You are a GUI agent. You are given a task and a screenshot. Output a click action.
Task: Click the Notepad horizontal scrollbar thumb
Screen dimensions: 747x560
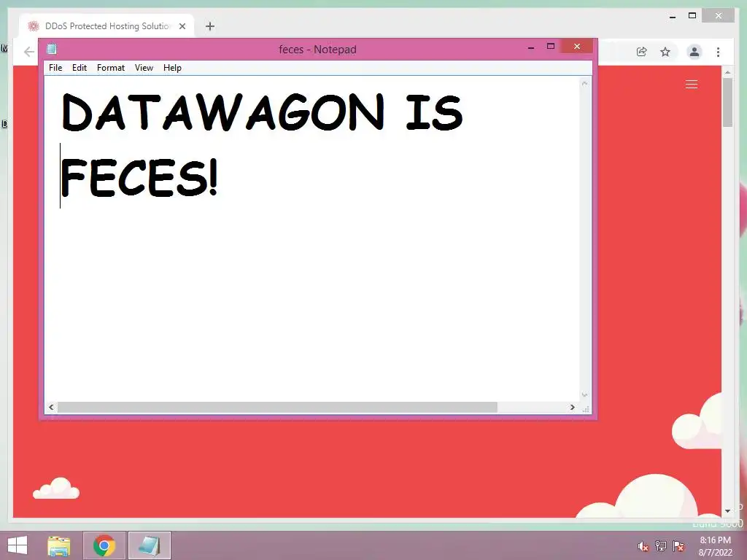point(277,407)
